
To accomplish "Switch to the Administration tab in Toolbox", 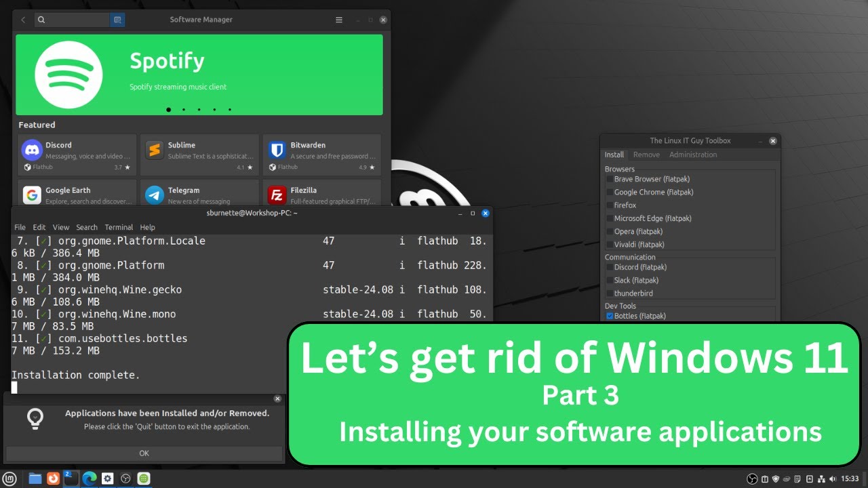I will pyautogui.click(x=693, y=155).
